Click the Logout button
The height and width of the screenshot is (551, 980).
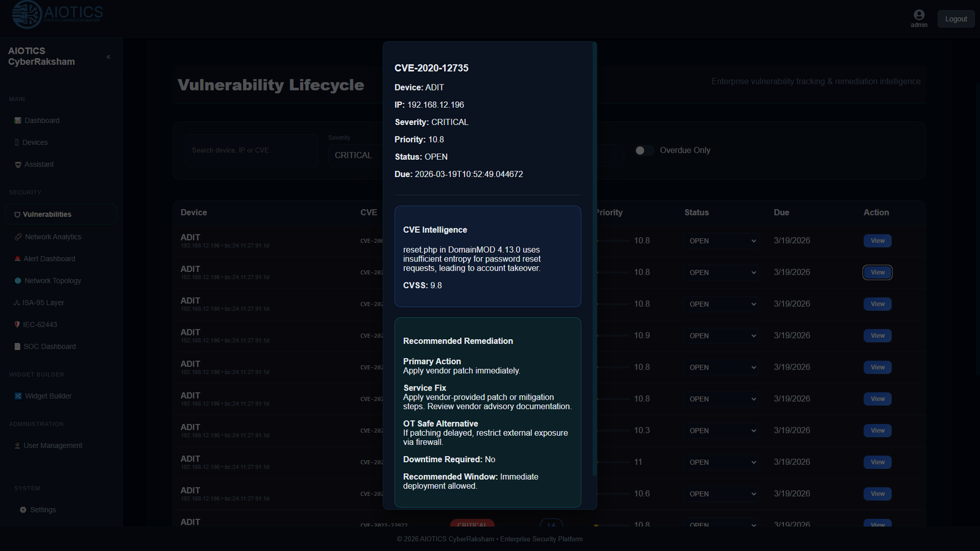click(x=956, y=19)
